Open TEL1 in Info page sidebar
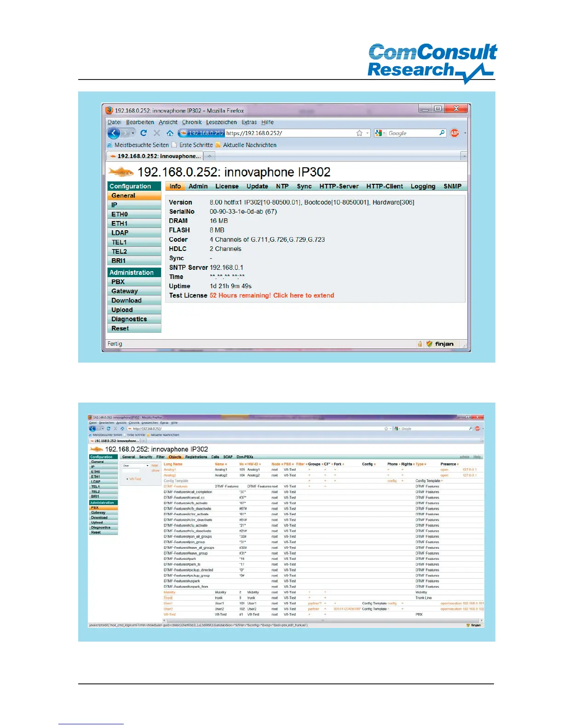Image resolution: width=563 pixels, height=728 pixels. [134, 242]
